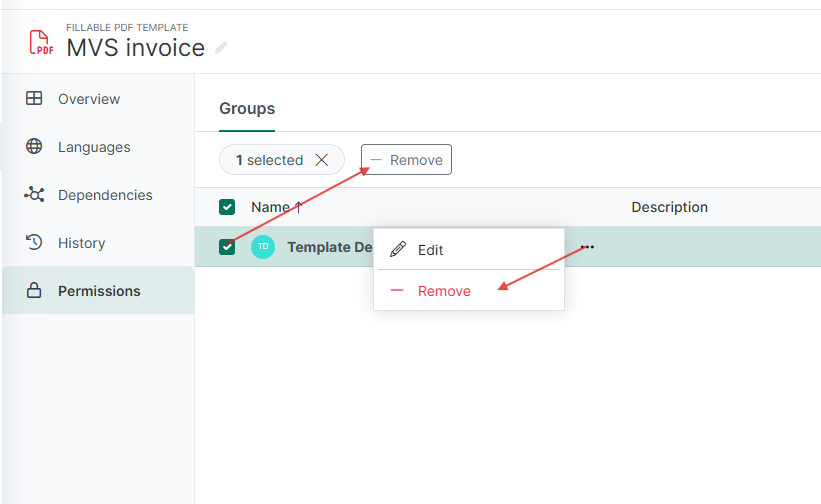Screen dimensions: 821x504
Task: Switch to the Groups tab
Action: coord(247,109)
